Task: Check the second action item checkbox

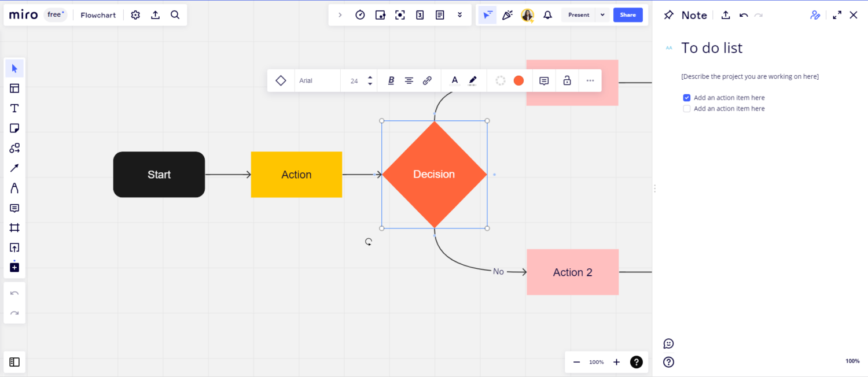Action: point(687,109)
